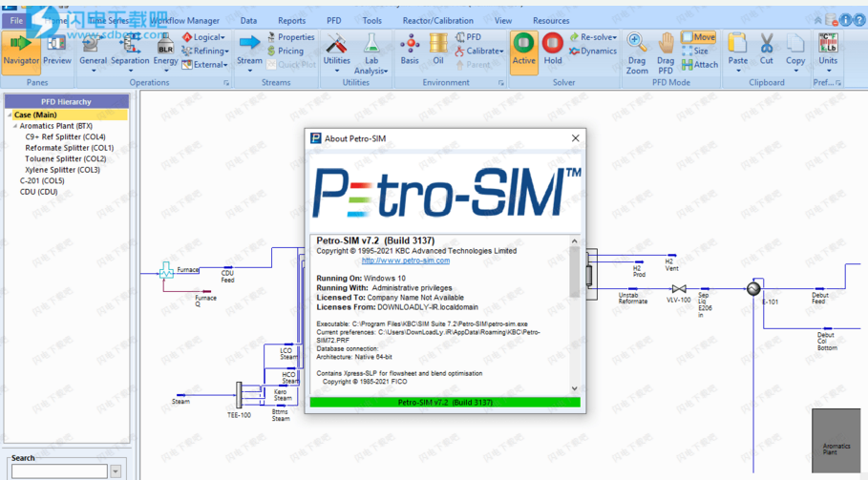
Task: Select Drag Zoom mode
Action: click(637, 53)
